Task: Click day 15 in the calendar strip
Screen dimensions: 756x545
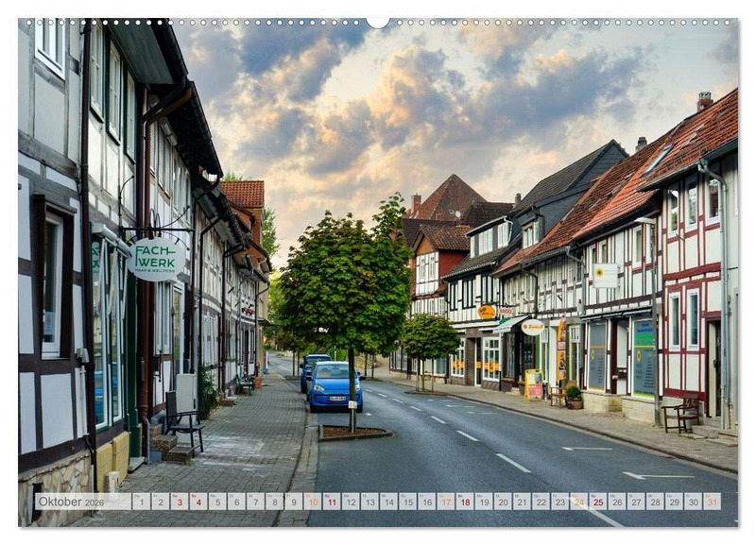Action: [x=407, y=502]
